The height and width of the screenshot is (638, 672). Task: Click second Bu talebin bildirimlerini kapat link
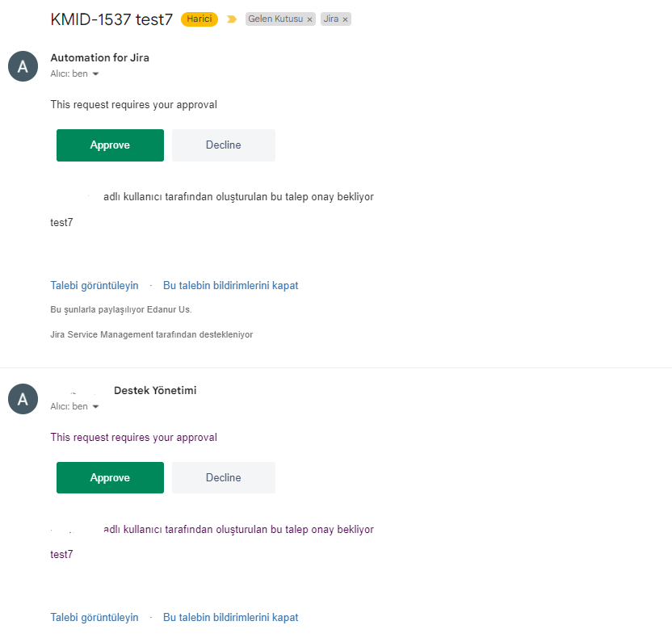tap(230, 618)
